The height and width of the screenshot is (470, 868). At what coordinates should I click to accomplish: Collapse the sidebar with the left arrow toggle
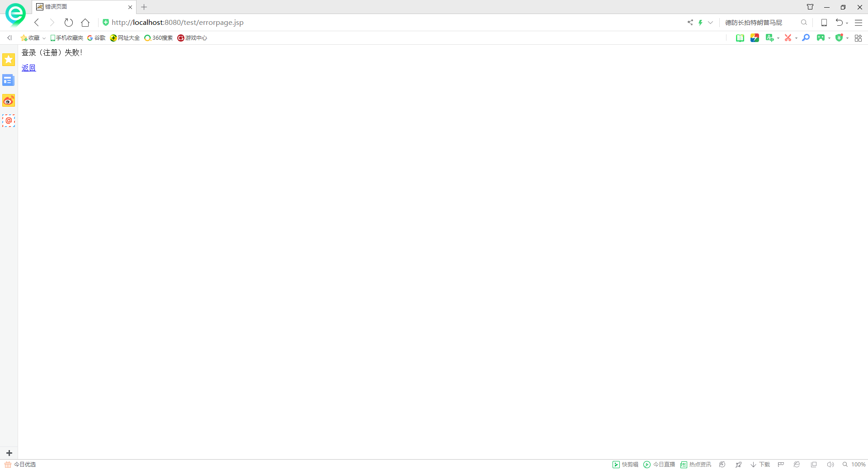pos(9,38)
